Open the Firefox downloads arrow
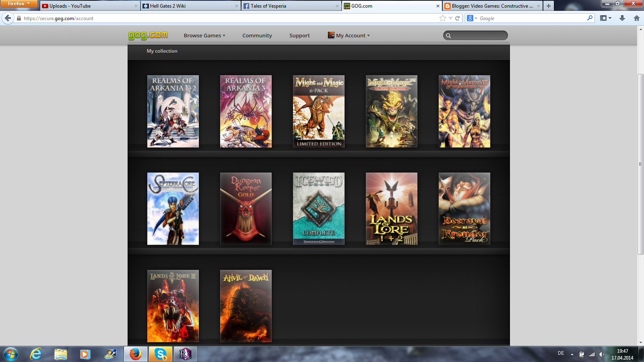Viewport: 644px width, 362px height. tap(622, 18)
